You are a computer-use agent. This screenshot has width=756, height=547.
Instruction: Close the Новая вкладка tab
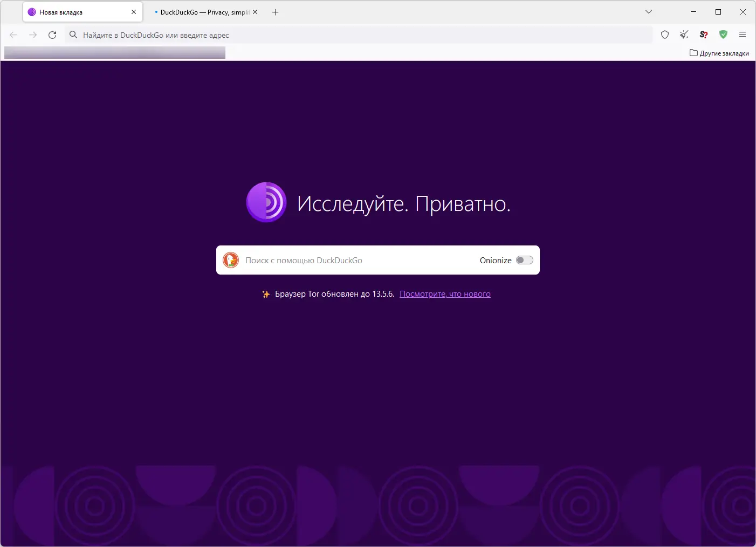point(134,12)
